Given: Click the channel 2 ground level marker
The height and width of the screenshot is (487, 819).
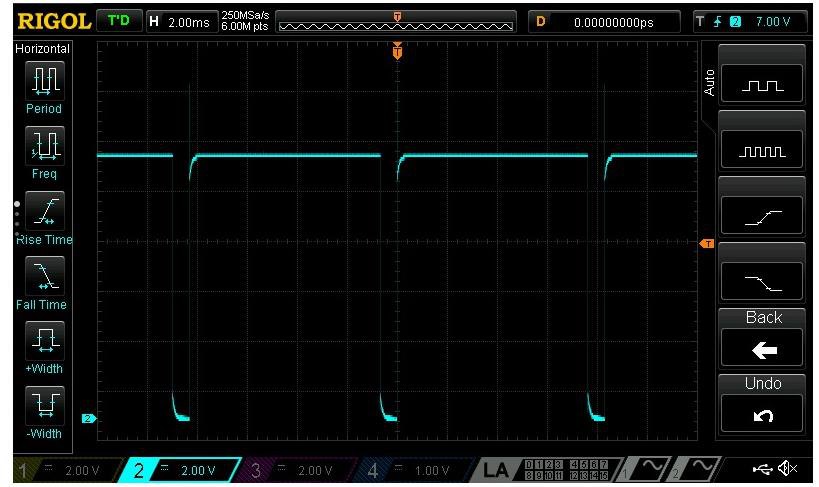Looking at the screenshot, I should click(89, 419).
